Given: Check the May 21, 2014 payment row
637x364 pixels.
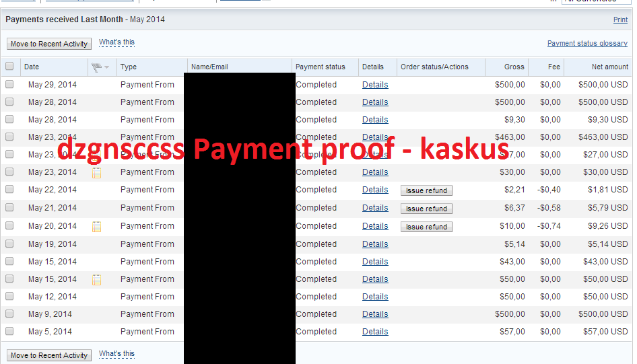Looking at the screenshot, I should point(9,207).
